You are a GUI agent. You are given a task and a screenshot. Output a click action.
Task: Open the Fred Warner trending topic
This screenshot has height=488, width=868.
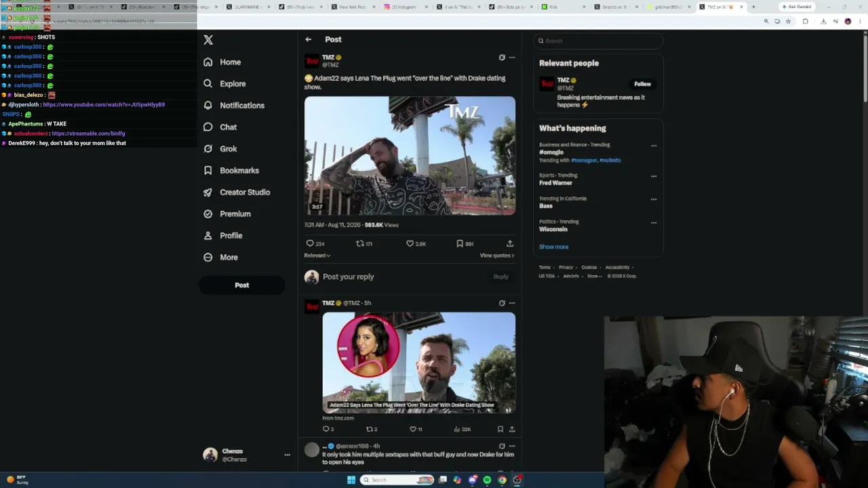click(555, 183)
